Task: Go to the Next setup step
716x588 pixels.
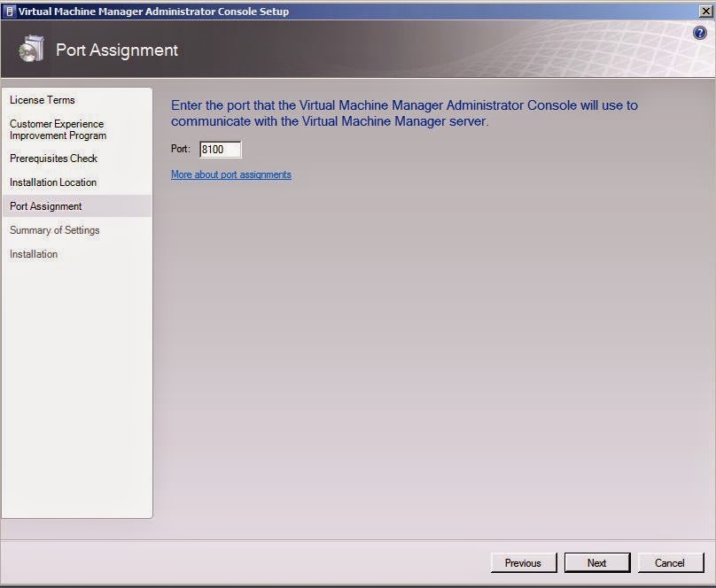Action: (597, 563)
